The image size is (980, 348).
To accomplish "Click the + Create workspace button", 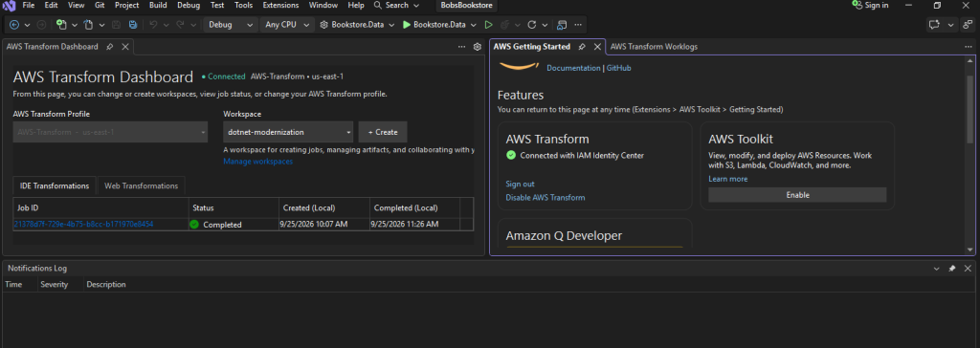I will pos(383,133).
